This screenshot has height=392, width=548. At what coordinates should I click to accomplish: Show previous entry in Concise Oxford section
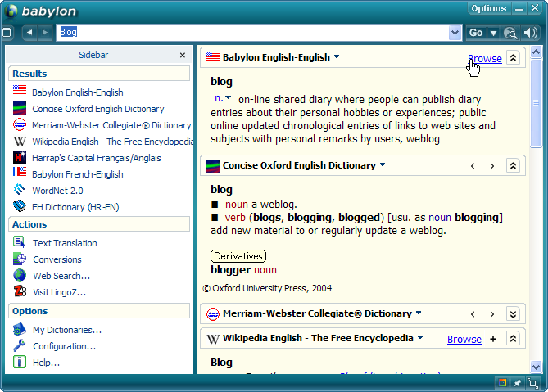(x=473, y=166)
